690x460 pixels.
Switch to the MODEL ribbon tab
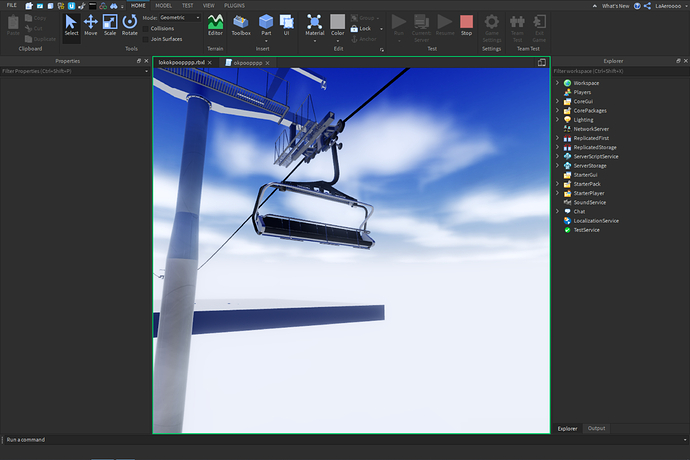point(164,6)
